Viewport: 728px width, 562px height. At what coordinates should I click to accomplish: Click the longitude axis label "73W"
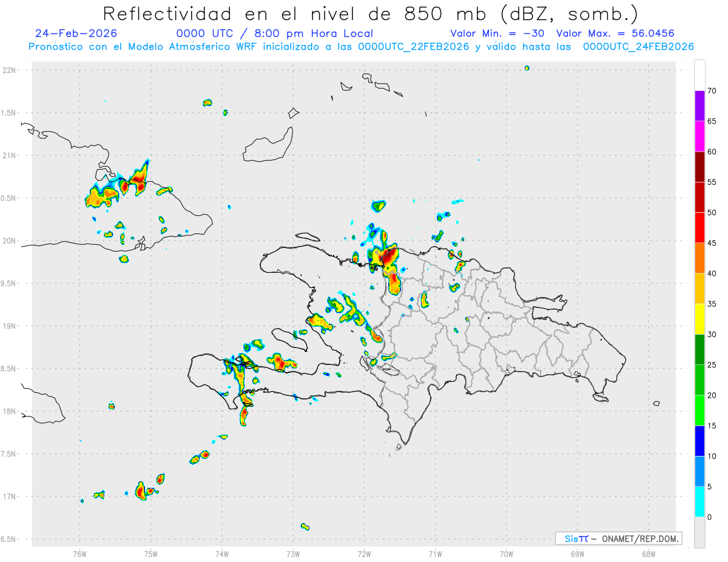[293, 554]
